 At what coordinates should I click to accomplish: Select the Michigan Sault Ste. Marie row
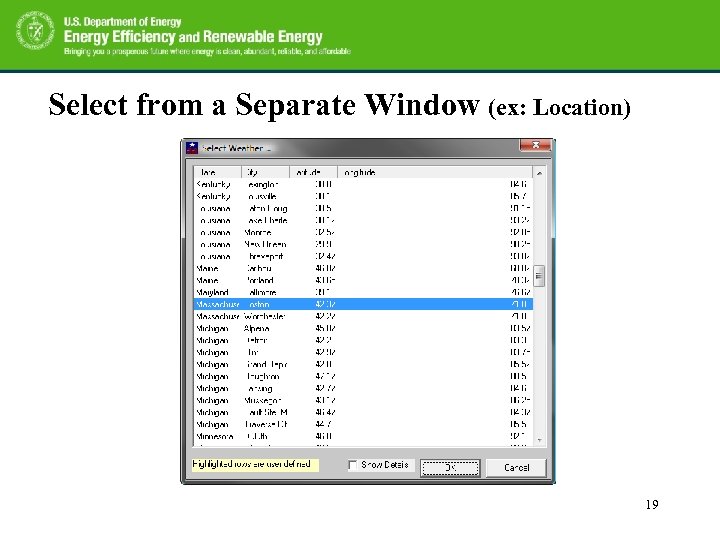point(363,412)
